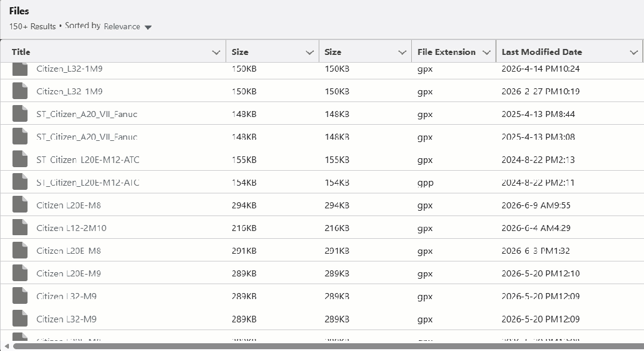Click the date 2025-4-13 PM3:08
This screenshot has width=644, height=351.
[538, 137]
